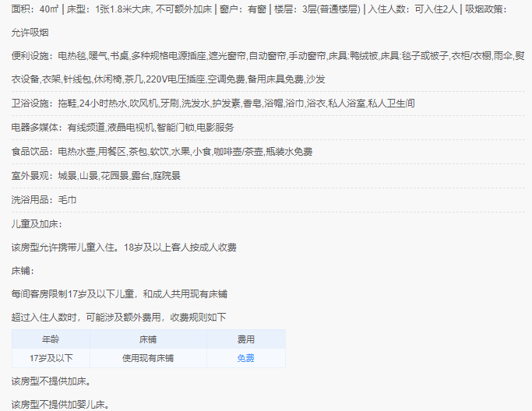This screenshot has height=411, width=532.
Task: Click the 城景 text
Action: (67, 175)
